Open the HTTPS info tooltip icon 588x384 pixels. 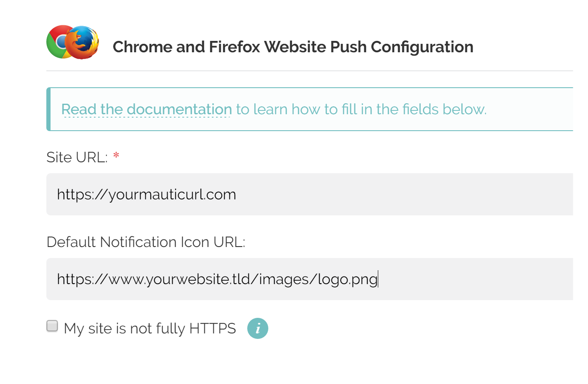point(258,328)
